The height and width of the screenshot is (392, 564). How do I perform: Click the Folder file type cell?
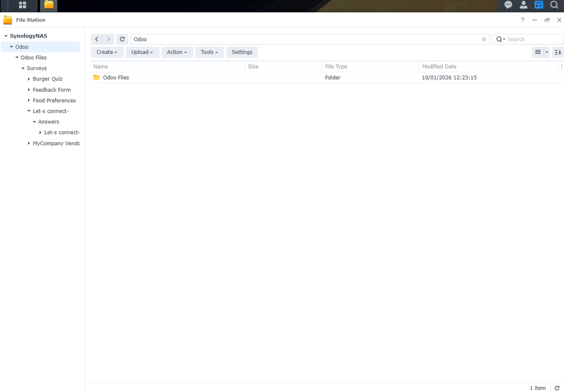coord(333,78)
